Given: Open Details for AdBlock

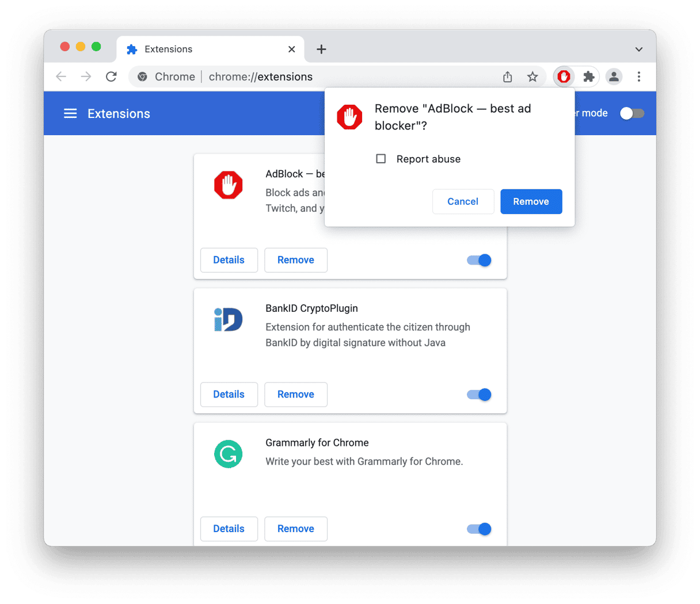Looking at the screenshot, I should [x=229, y=260].
